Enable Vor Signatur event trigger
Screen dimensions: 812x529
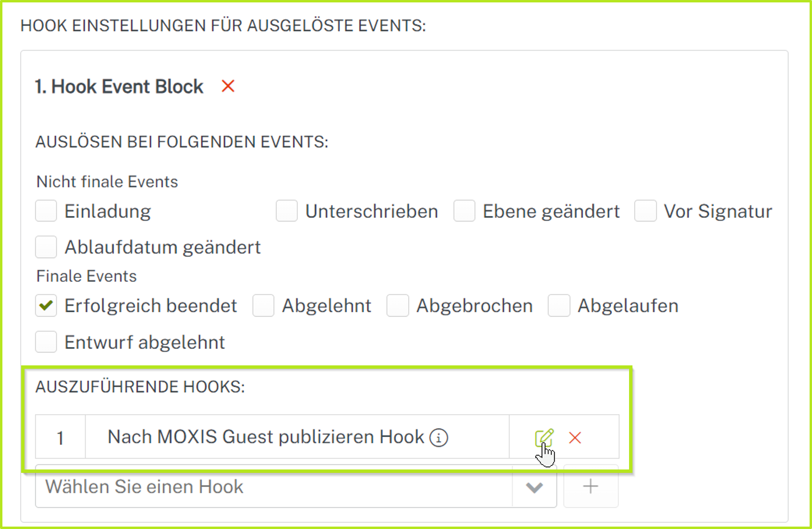tap(645, 211)
